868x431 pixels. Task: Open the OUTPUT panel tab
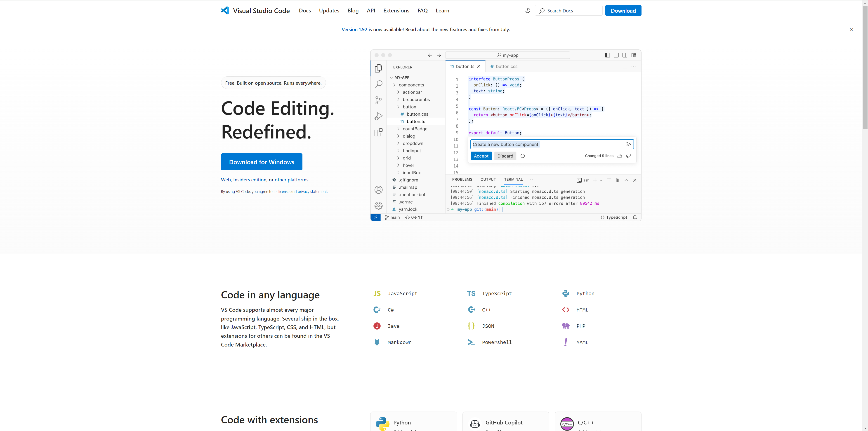488,180
